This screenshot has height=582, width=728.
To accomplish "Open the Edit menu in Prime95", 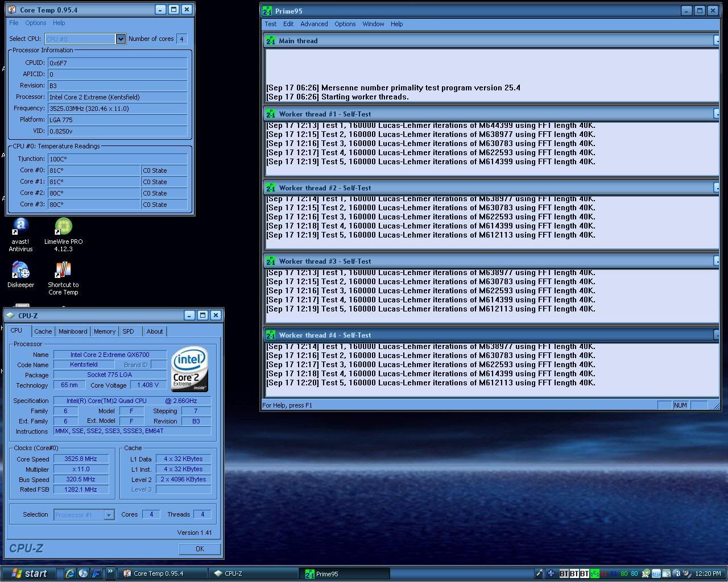I will 288,24.
